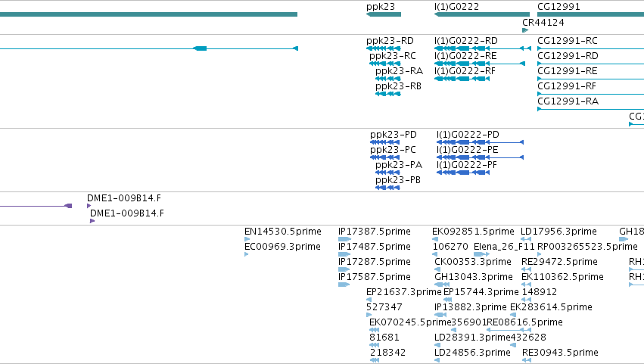
Task: Select the ppk23-RA transcript label
Action: [x=399, y=71]
